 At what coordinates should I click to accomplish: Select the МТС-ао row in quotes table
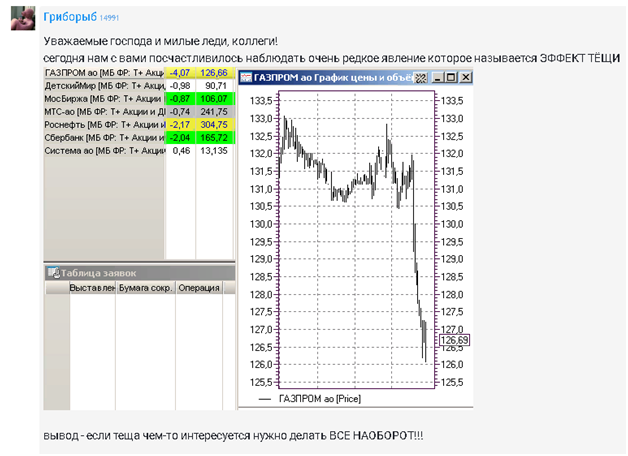[x=139, y=112]
